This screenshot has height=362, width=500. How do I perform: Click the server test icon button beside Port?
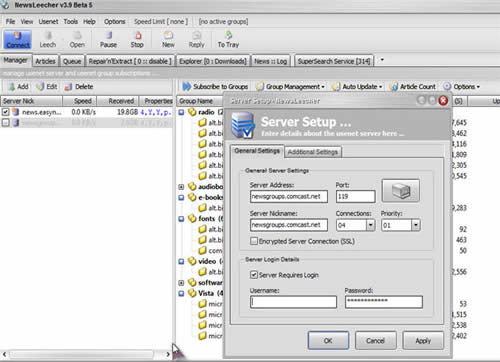click(x=401, y=191)
